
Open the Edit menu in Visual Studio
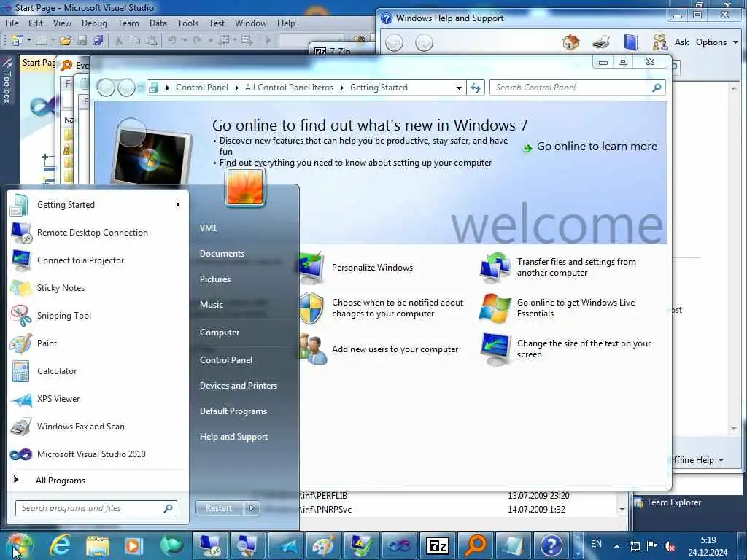pos(35,23)
